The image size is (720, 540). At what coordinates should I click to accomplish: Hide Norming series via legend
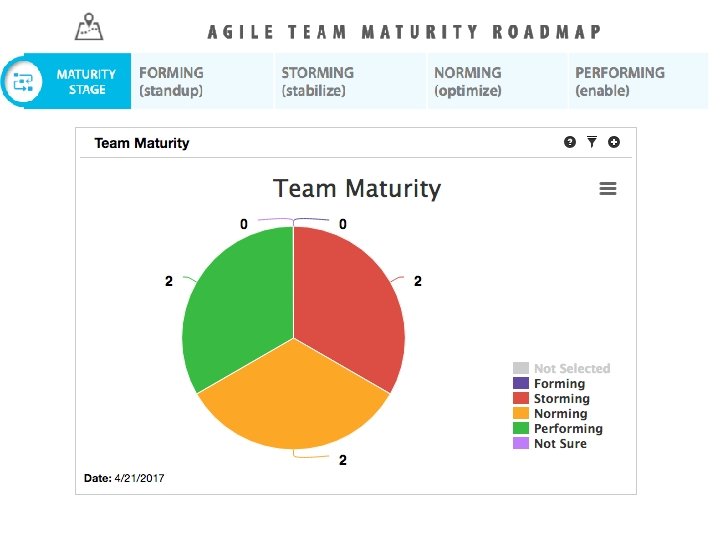coord(560,413)
